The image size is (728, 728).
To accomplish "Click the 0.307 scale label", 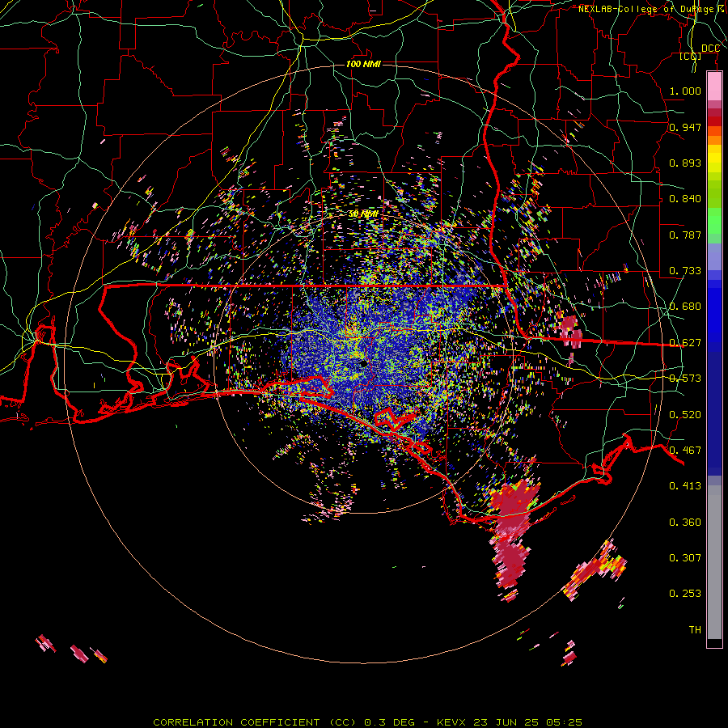I will tap(685, 558).
